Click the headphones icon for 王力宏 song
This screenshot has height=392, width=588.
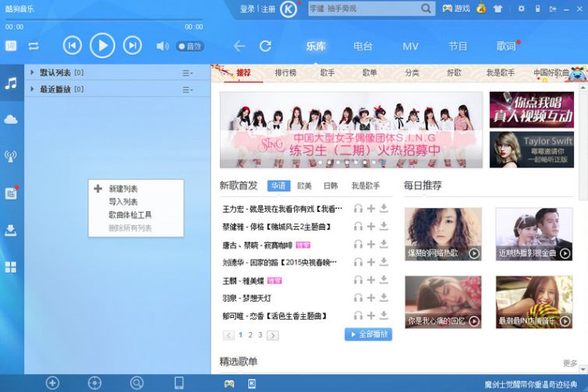358,209
